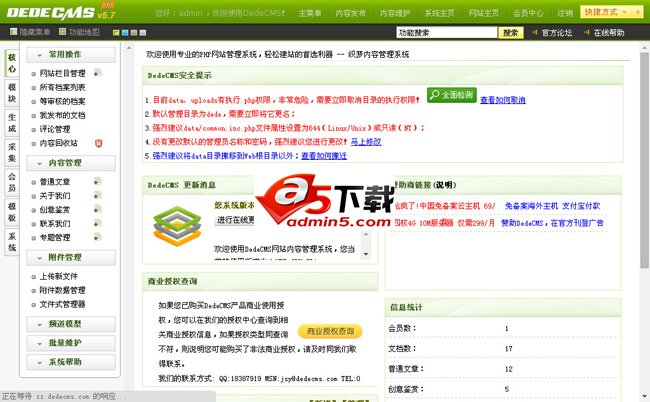The width and height of the screenshot is (650, 402).
Task: Switch to the 采集 side tab
Action: 12,152
